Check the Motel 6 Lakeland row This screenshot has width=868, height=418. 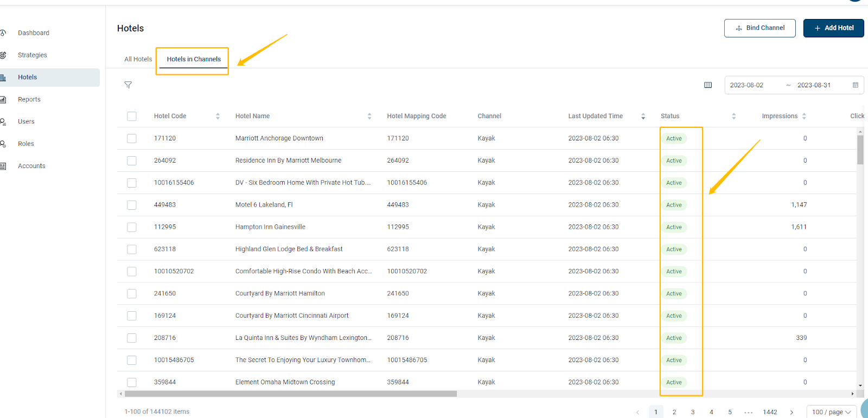point(132,205)
